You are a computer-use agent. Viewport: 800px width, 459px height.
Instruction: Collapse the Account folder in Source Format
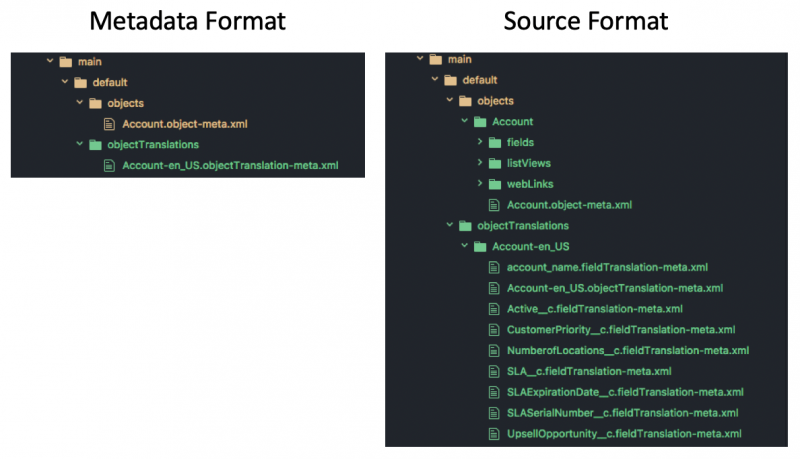[464, 121]
